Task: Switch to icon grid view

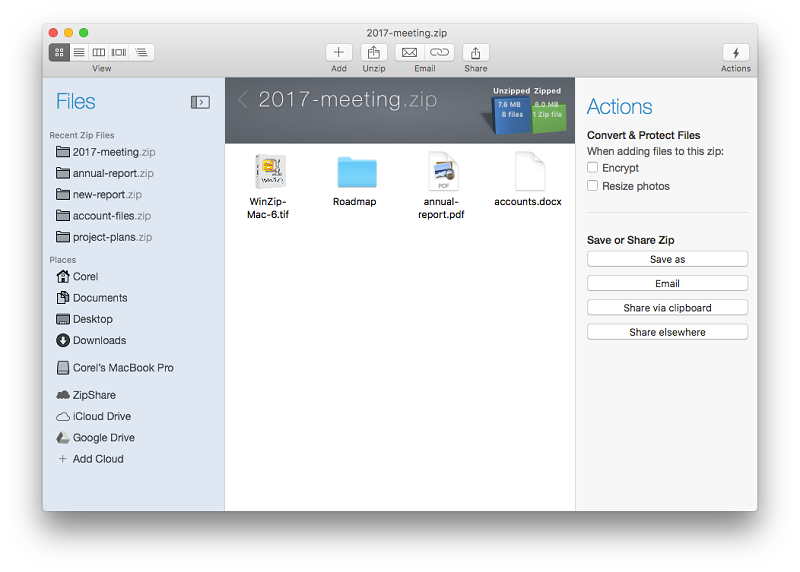Action: (59, 52)
